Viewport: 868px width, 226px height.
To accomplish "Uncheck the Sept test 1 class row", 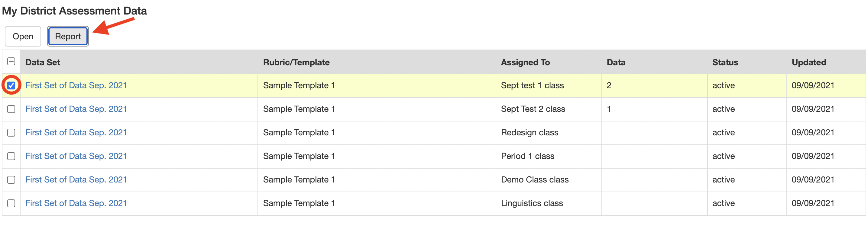I will coord(11,86).
